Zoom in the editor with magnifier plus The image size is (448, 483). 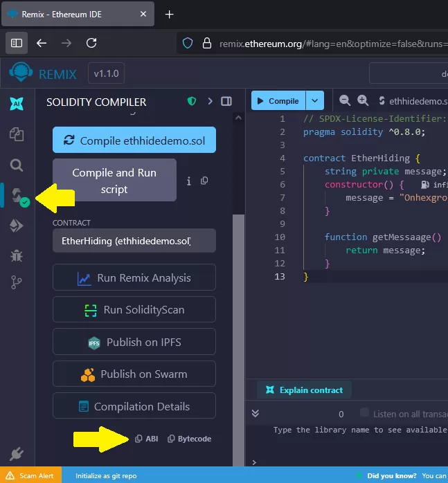click(363, 101)
